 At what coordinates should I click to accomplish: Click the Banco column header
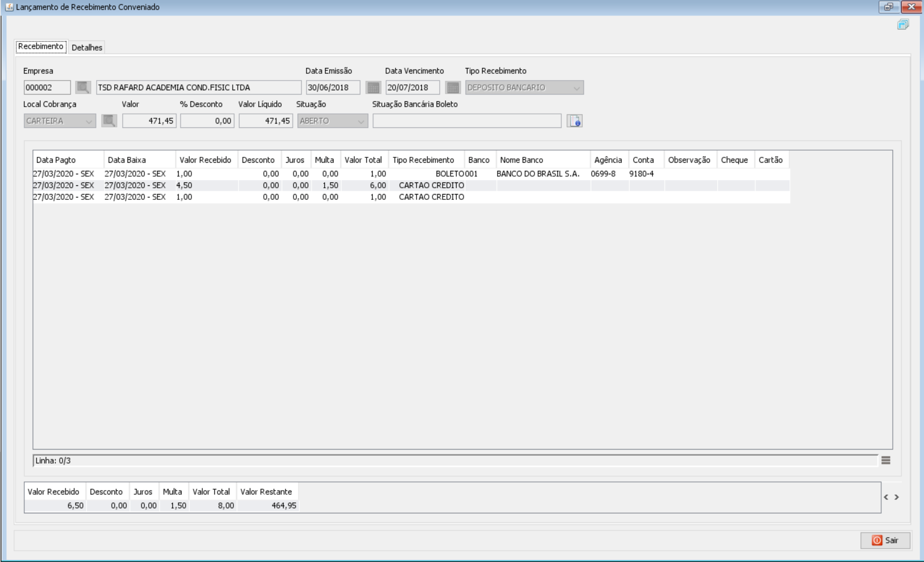coord(480,160)
